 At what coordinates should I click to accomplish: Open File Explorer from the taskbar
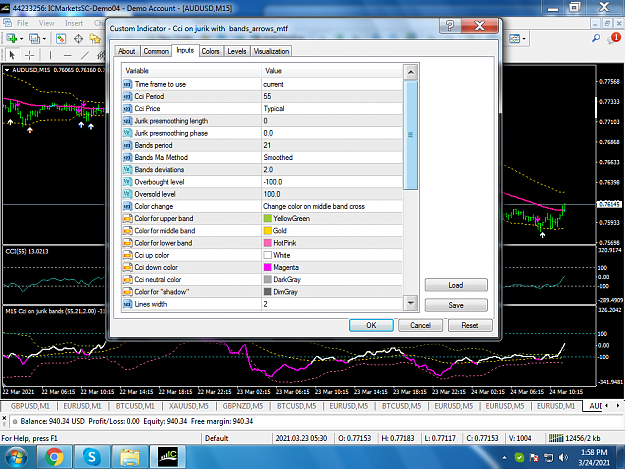[x=130, y=457]
